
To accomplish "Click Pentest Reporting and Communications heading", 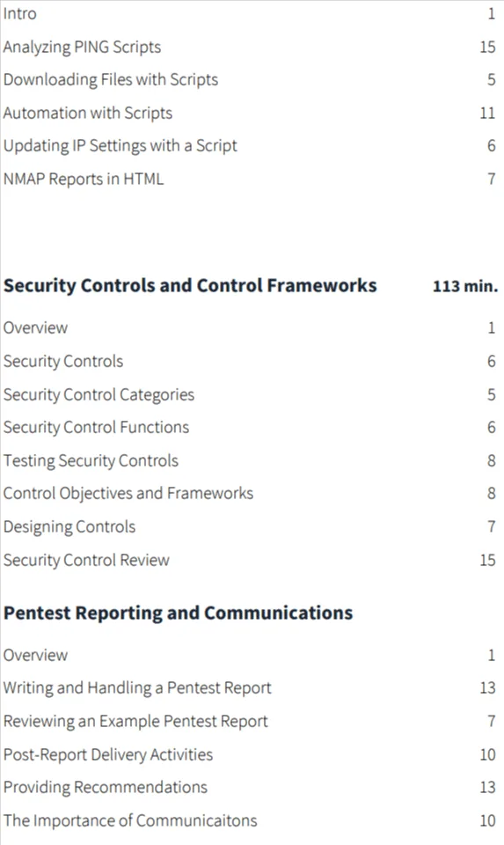I will [179, 614].
